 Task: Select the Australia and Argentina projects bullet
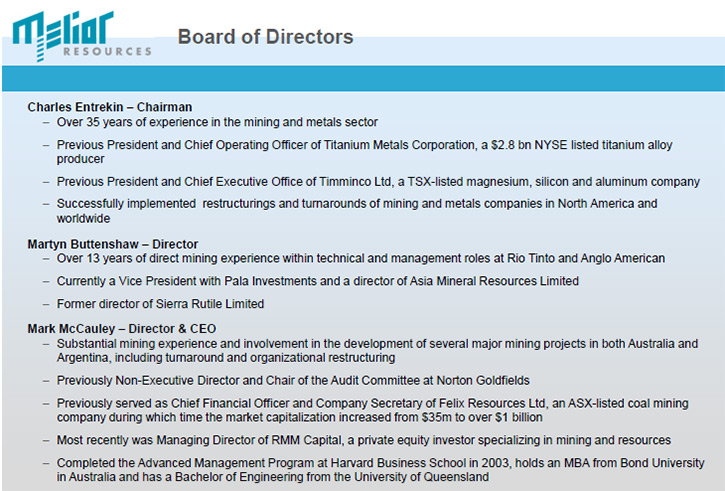coord(377,350)
